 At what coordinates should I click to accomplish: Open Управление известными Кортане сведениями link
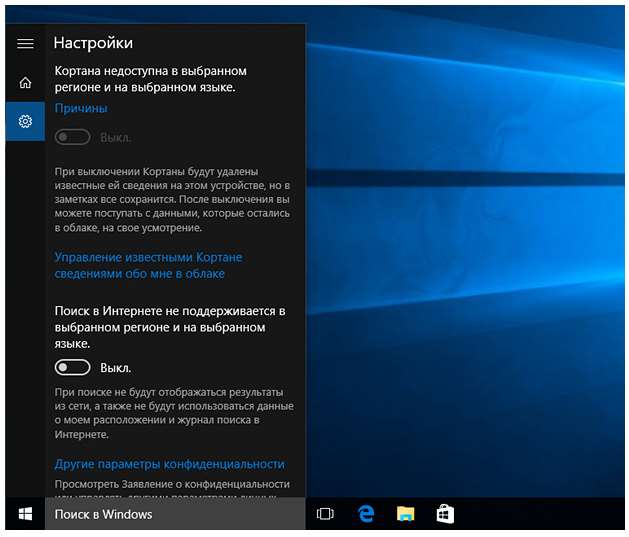[x=148, y=265]
